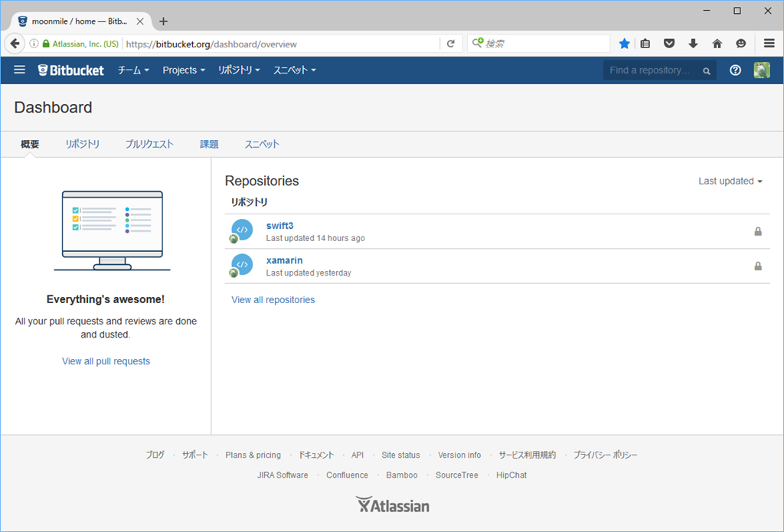Screen dimensions: 784x532
Task: Switch to the プルリクエスト tab
Action: pyautogui.click(x=149, y=144)
